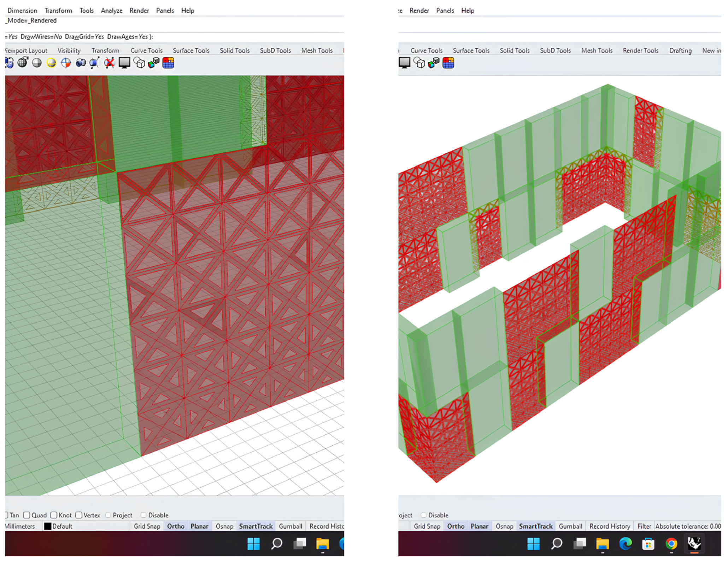Open Microsoft Edge from the right taskbar

(626, 544)
